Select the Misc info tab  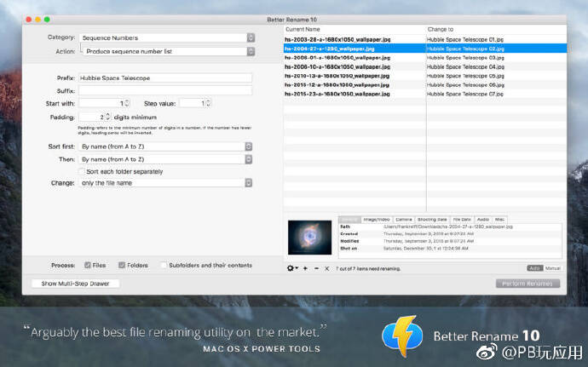coord(499,220)
